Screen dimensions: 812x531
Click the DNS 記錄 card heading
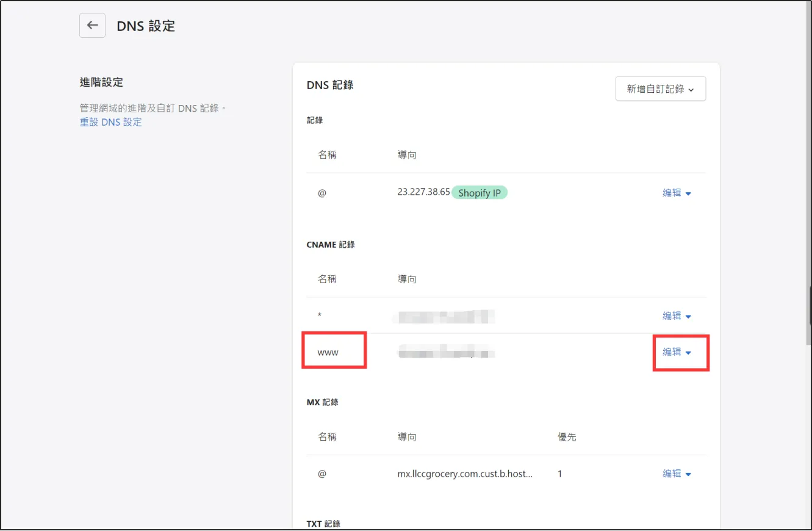click(x=330, y=85)
